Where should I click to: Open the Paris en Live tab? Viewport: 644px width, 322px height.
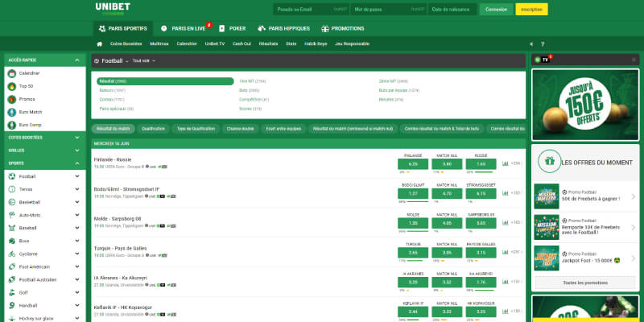[184, 29]
